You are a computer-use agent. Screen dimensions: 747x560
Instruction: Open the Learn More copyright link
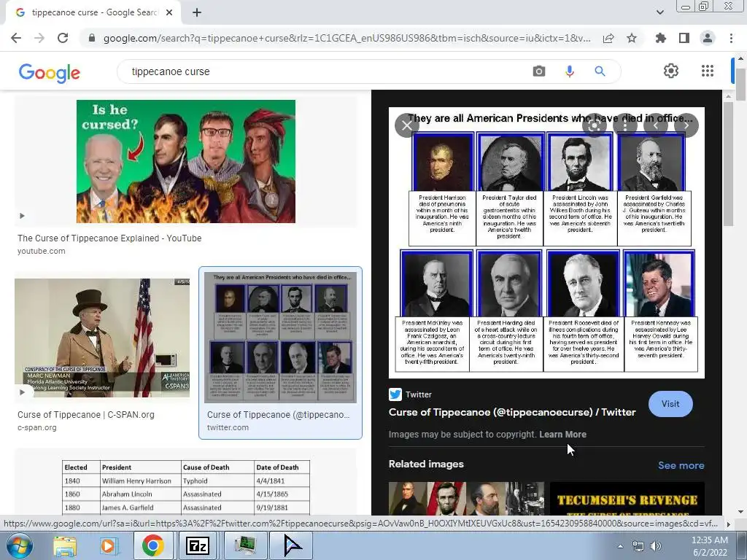click(x=562, y=435)
